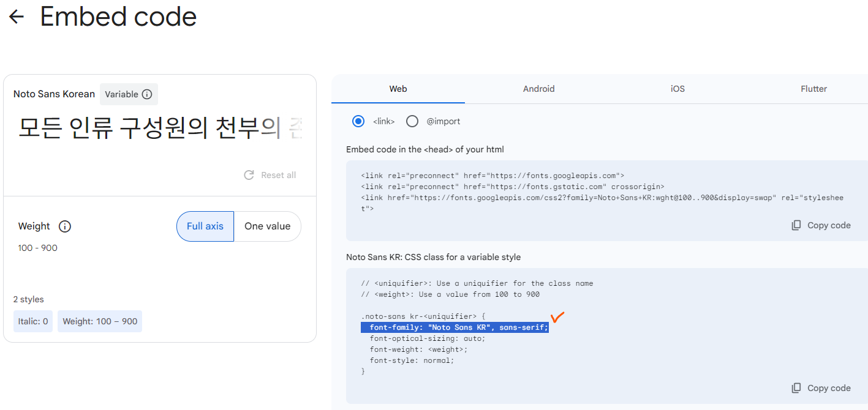Copy code for the head embed links
The width and height of the screenshot is (868, 410).
(x=821, y=225)
